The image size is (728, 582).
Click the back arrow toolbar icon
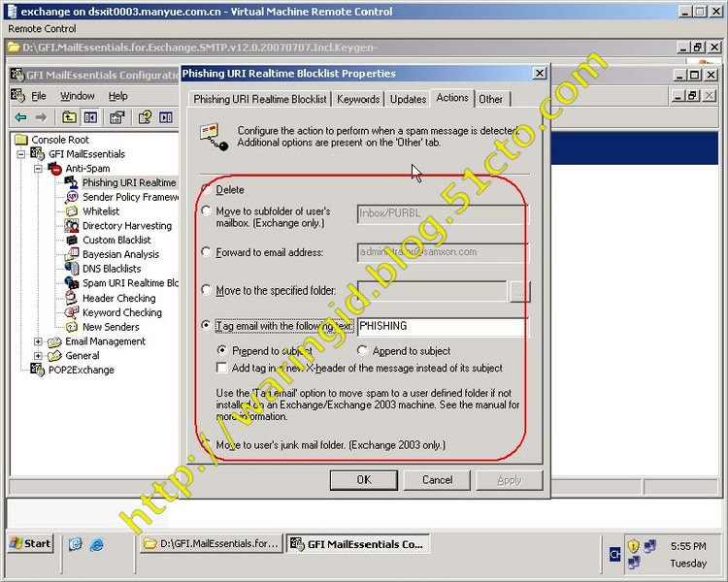(20, 117)
